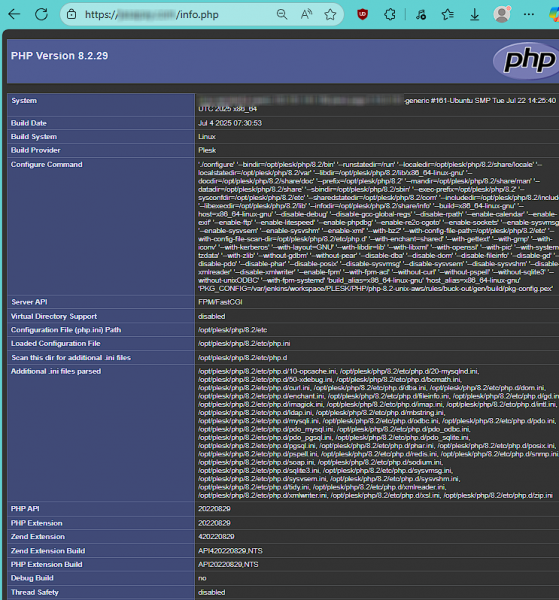
Task: View site security lock info
Action: click(71, 15)
